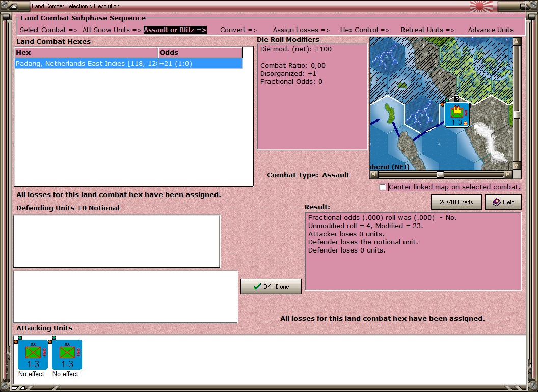538x392 pixels.
Task: Click the Att Snow Units subphase label
Action: tap(112, 30)
